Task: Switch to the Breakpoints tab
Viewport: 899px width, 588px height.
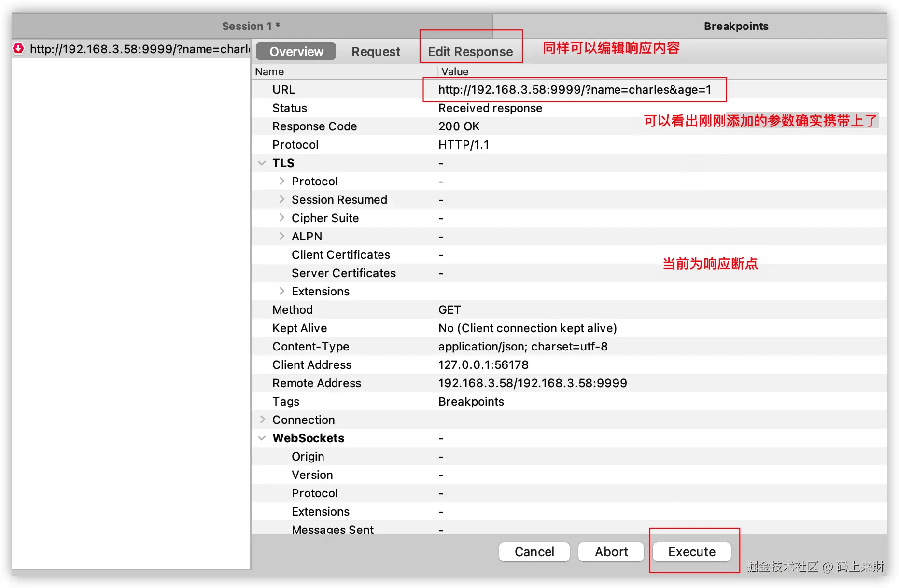Action: (736, 26)
